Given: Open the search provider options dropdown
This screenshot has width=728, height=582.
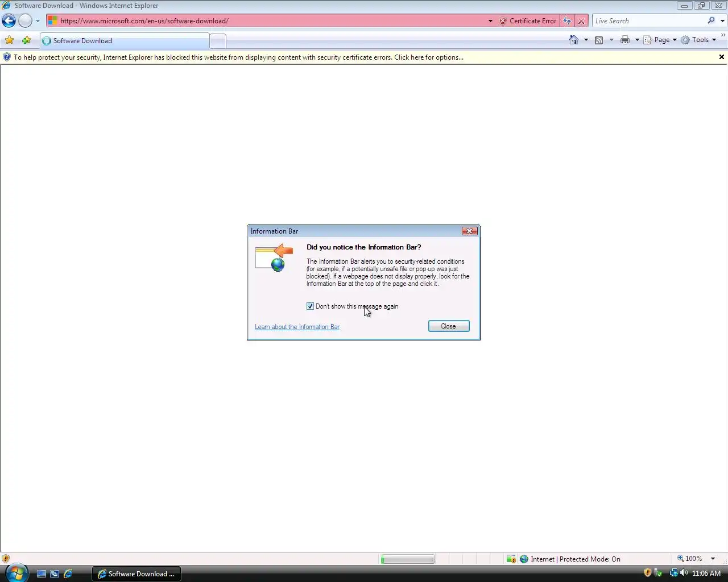Looking at the screenshot, I should (x=722, y=21).
